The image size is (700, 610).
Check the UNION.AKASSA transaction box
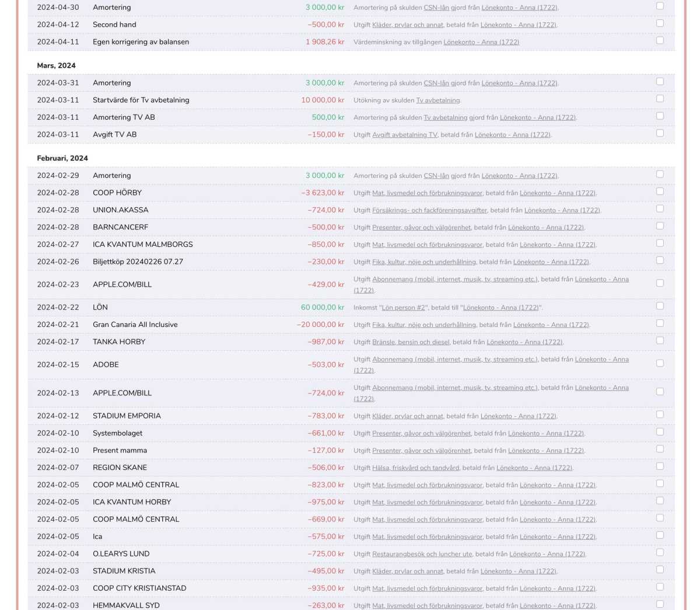[x=660, y=208]
